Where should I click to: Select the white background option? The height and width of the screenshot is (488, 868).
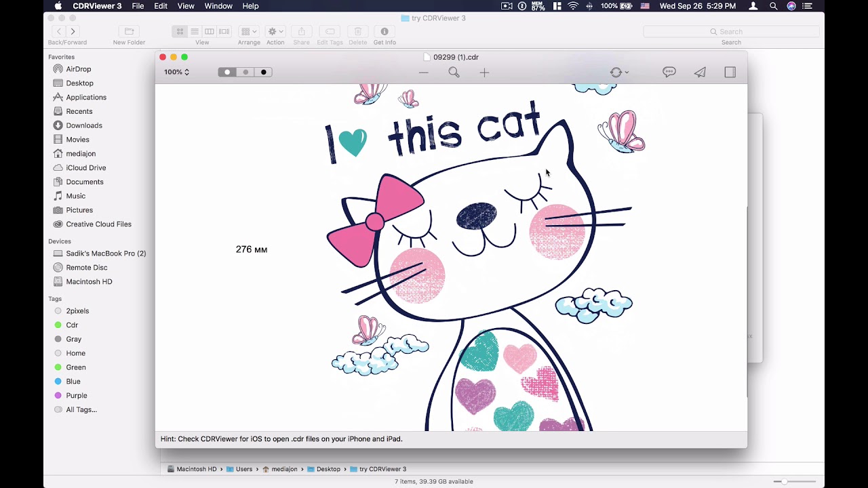(227, 73)
